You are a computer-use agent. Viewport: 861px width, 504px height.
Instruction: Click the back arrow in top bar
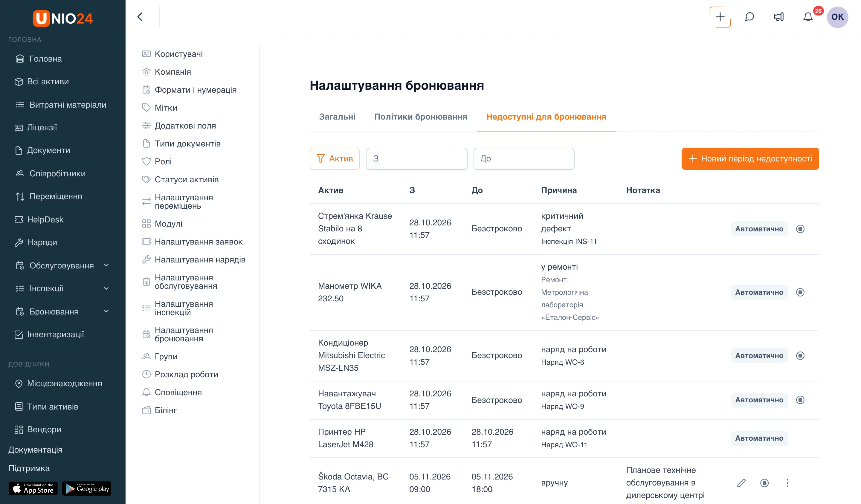pos(140,17)
